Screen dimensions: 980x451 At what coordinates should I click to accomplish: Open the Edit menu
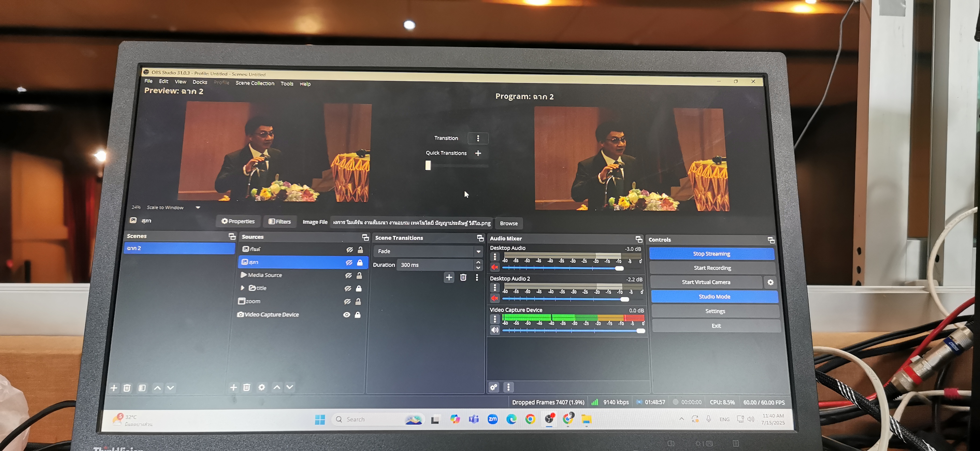tap(164, 81)
